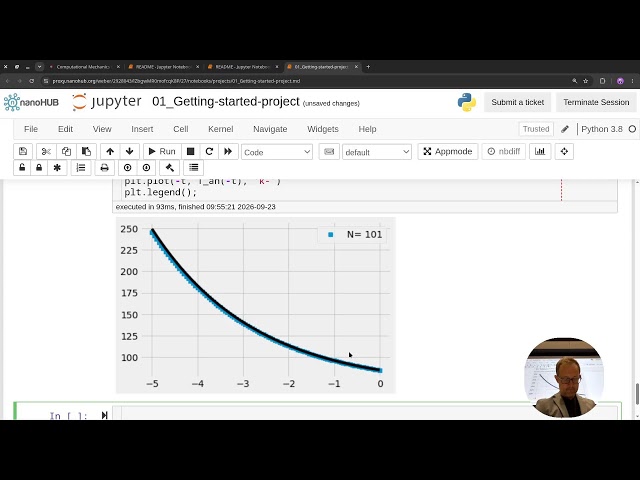Interrupt the kernel with stop icon
This screenshot has height=480, width=640.
190,151
